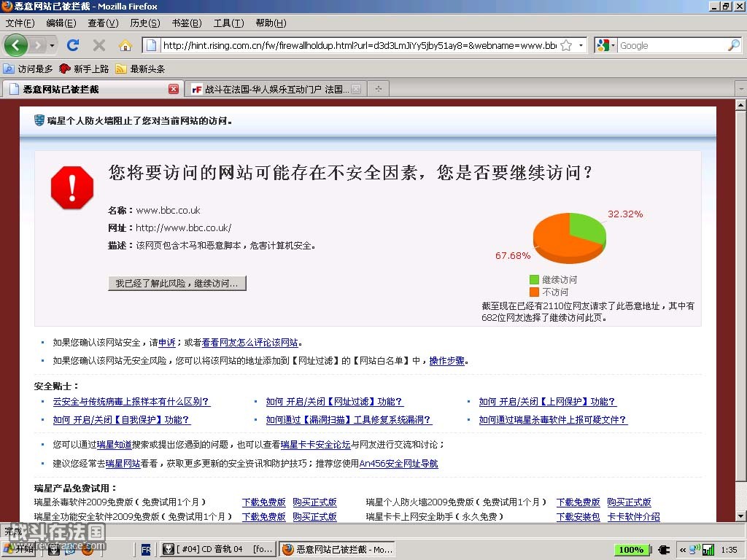Bookmark this page with the star icon

[566, 45]
